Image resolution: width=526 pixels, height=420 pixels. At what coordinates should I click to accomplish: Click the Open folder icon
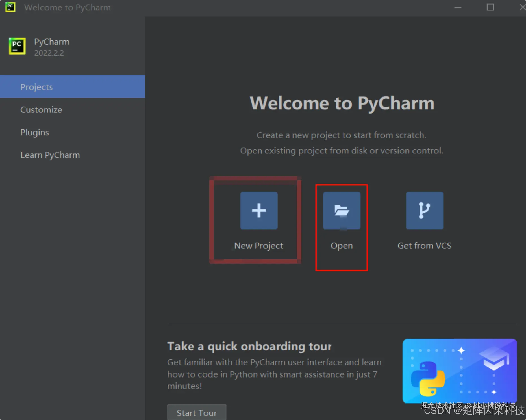click(x=342, y=211)
